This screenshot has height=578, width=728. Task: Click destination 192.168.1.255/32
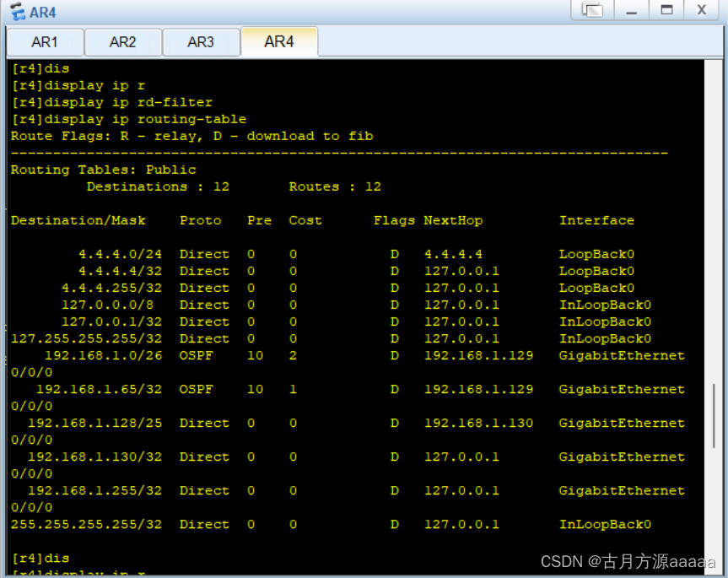(95, 491)
